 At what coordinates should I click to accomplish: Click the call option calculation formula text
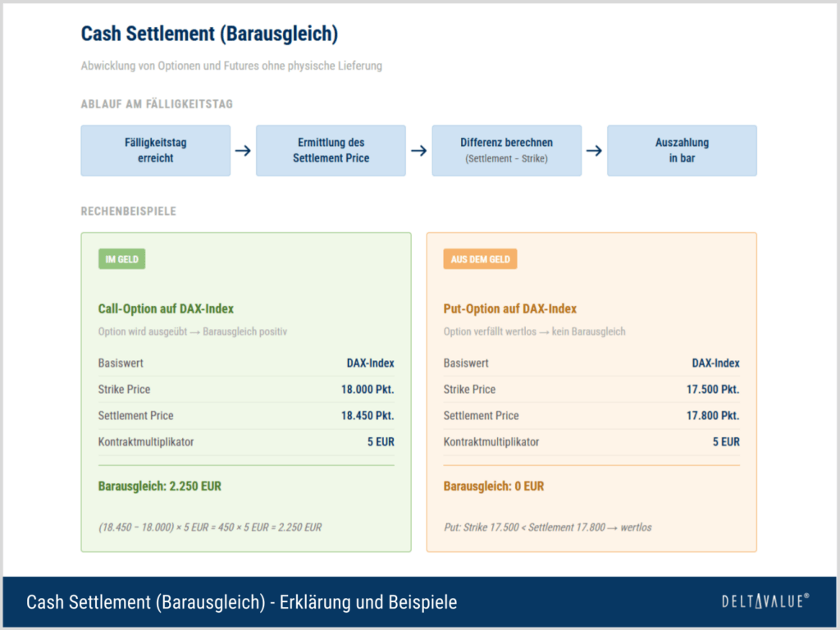click(x=210, y=527)
